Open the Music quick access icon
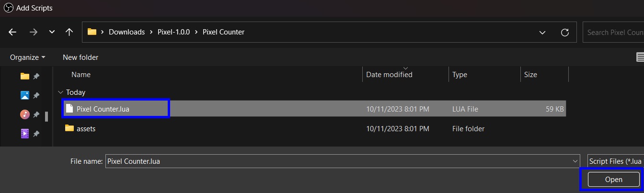The height and width of the screenshot is (193, 644). pyautogui.click(x=25, y=114)
